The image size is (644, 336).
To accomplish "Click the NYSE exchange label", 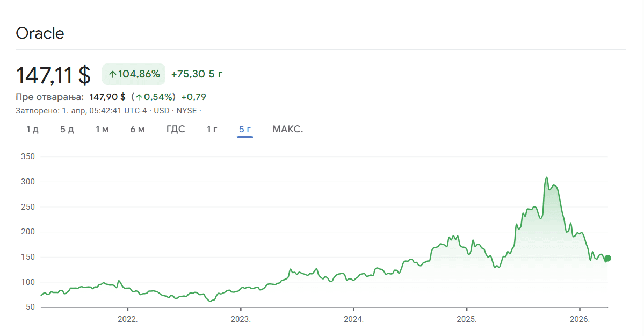I will coord(187,111).
